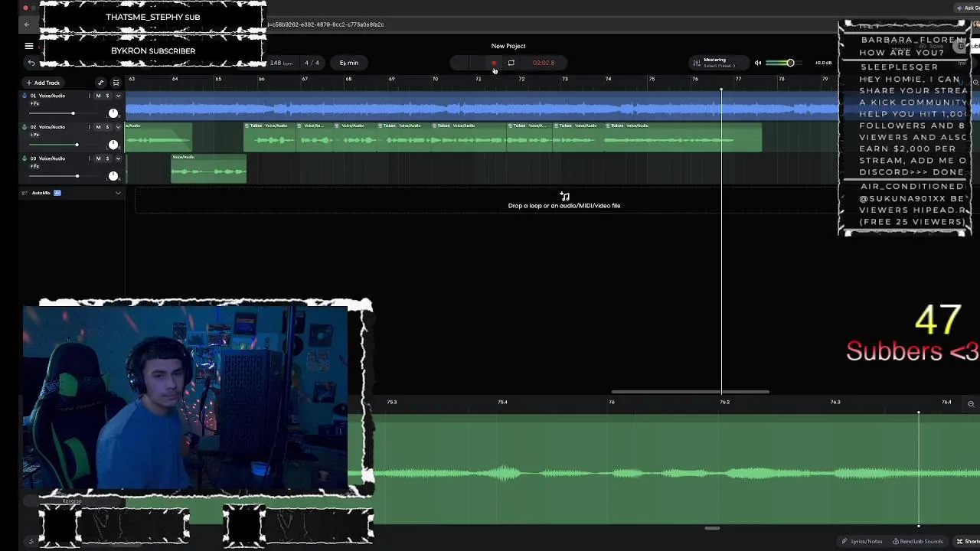The width and height of the screenshot is (980, 551).
Task: Expand track 03 chevron
Action: pyautogui.click(x=118, y=158)
